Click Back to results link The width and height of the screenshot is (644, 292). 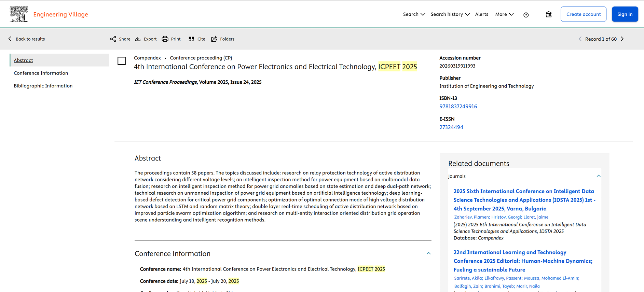pyautogui.click(x=30, y=39)
